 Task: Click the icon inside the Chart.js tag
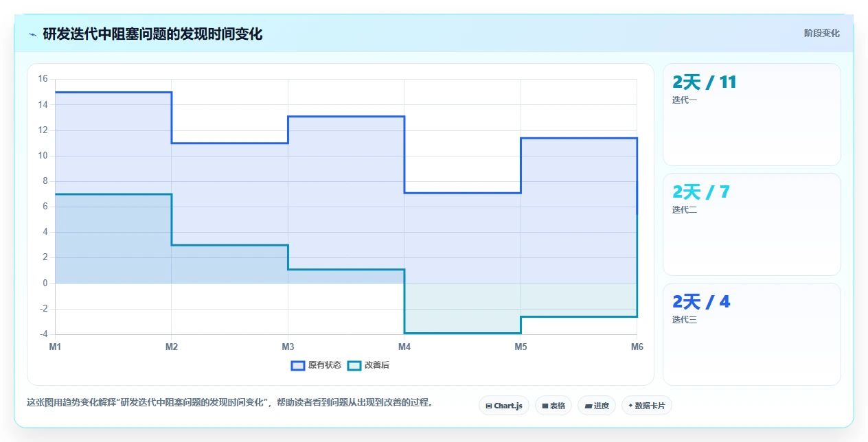coord(488,406)
